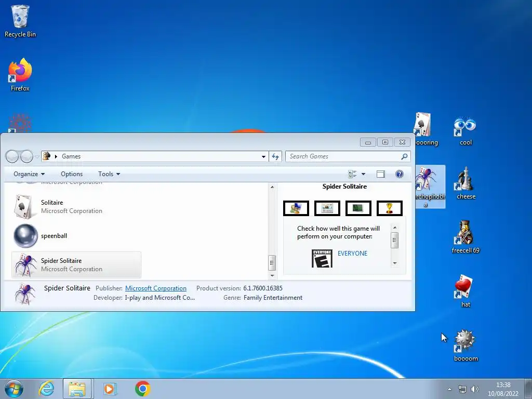
Task: Click Options in the Games toolbar
Action: coord(72,174)
